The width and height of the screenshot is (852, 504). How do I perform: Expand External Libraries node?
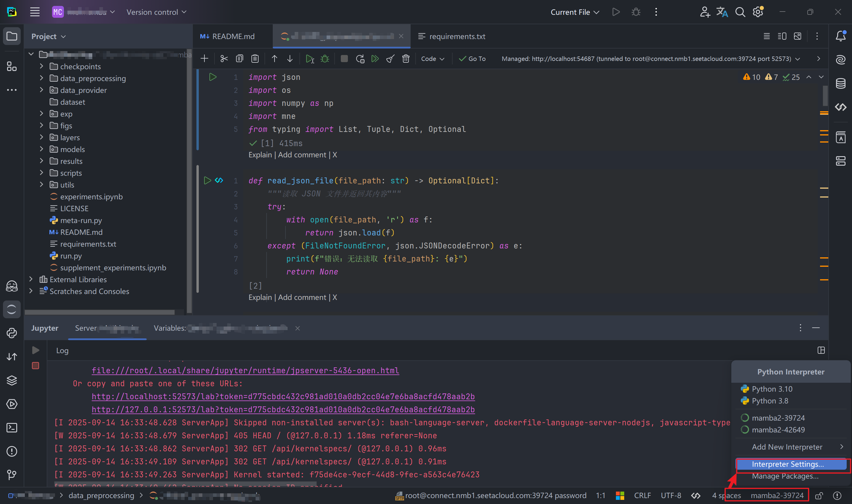pyautogui.click(x=31, y=279)
